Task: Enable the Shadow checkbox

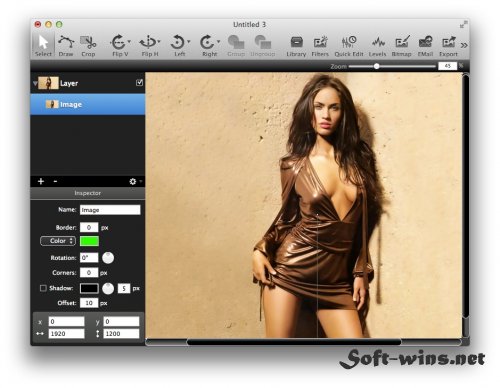Action: point(43,288)
